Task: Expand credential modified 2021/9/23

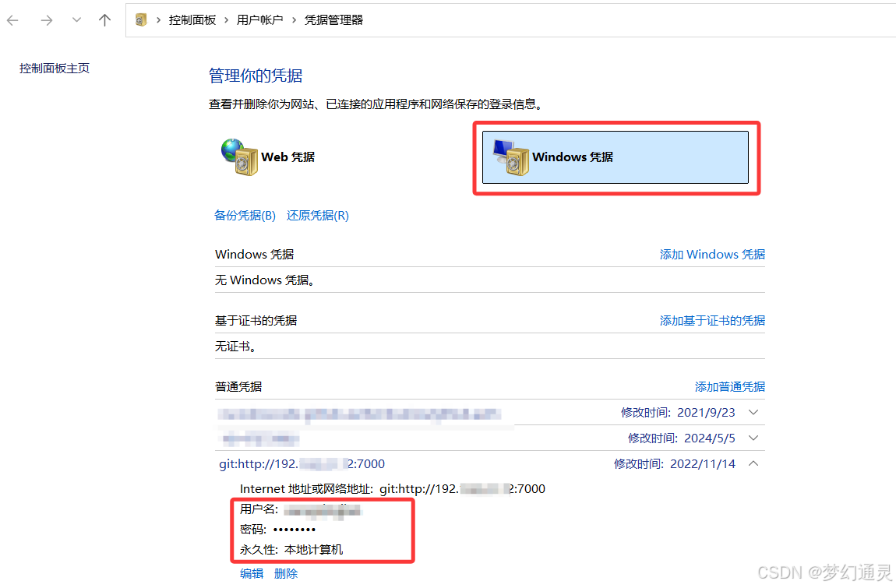Action: [x=753, y=413]
